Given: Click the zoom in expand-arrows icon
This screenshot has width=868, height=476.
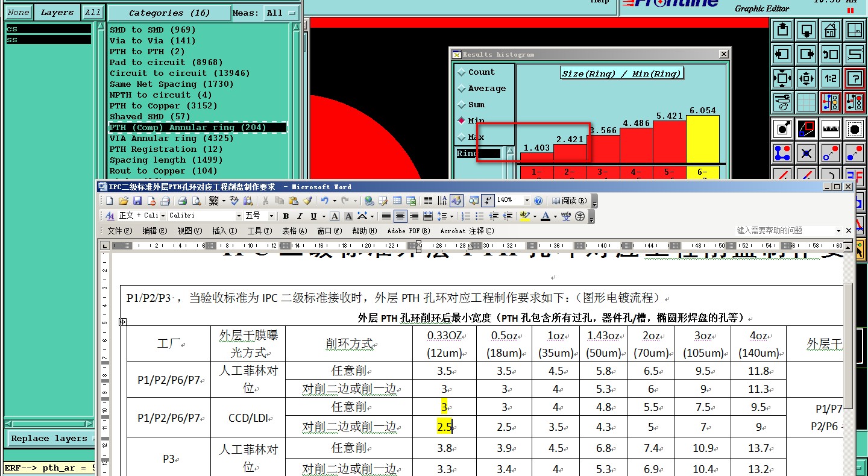Looking at the screenshot, I should click(782, 78).
